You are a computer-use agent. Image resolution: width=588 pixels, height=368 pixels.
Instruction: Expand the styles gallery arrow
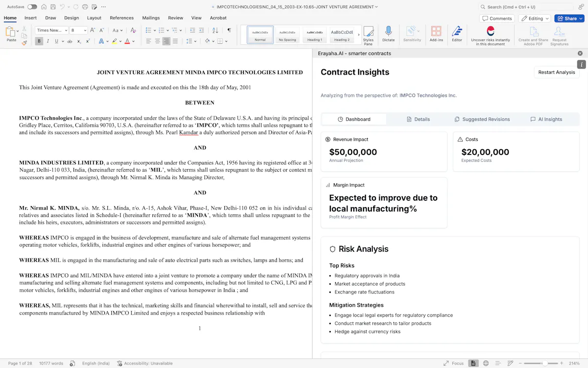click(x=359, y=35)
